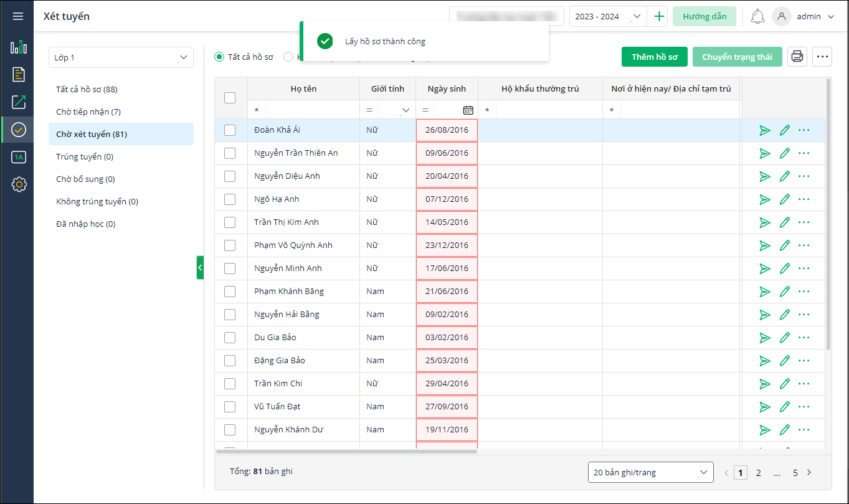This screenshot has height=504, width=849.
Task: Click send icon for Vũ Tuấn Đạt
Action: pyautogui.click(x=765, y=407)
